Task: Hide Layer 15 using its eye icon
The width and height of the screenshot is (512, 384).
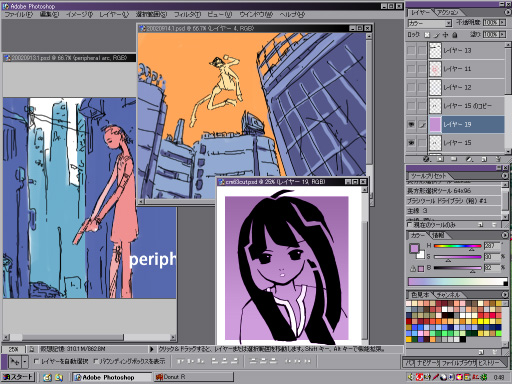Action: click(x=411, y=143)
